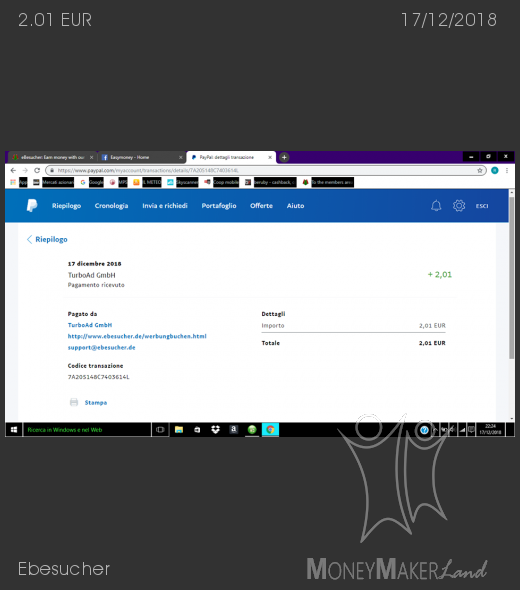Open Amazon app in the taskbar
Viewport: 520px width, 590px height.
click(234, 429)
